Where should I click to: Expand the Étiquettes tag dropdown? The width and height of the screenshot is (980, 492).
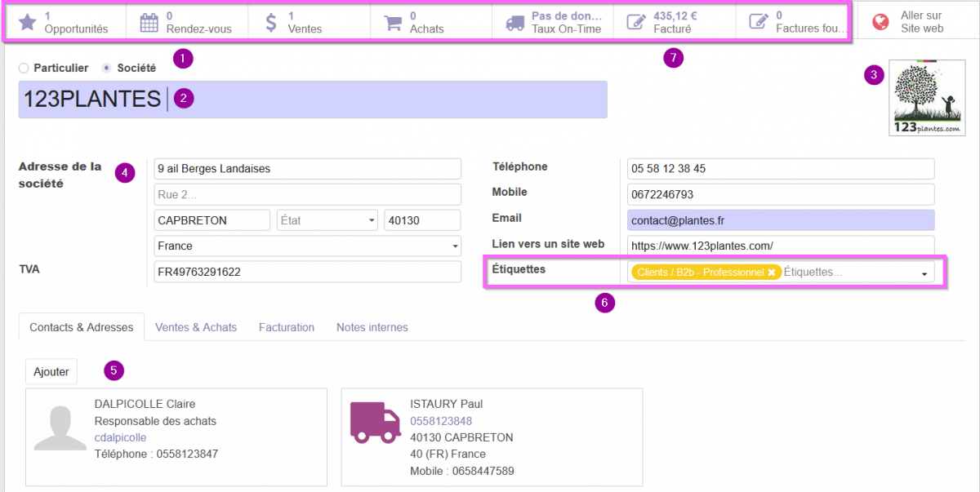924,273
